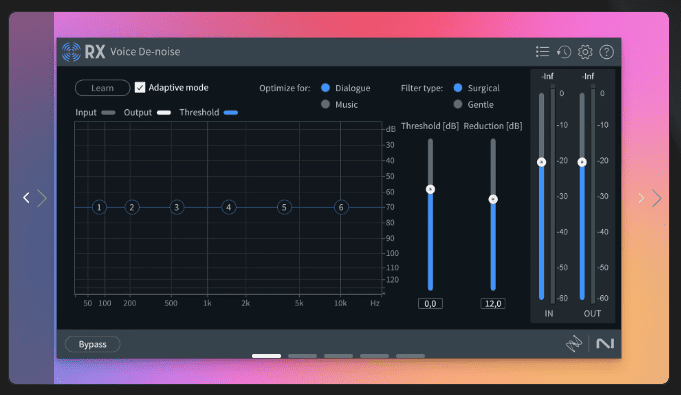
Task: Select threshold node 4
Action: pos(228,207)
